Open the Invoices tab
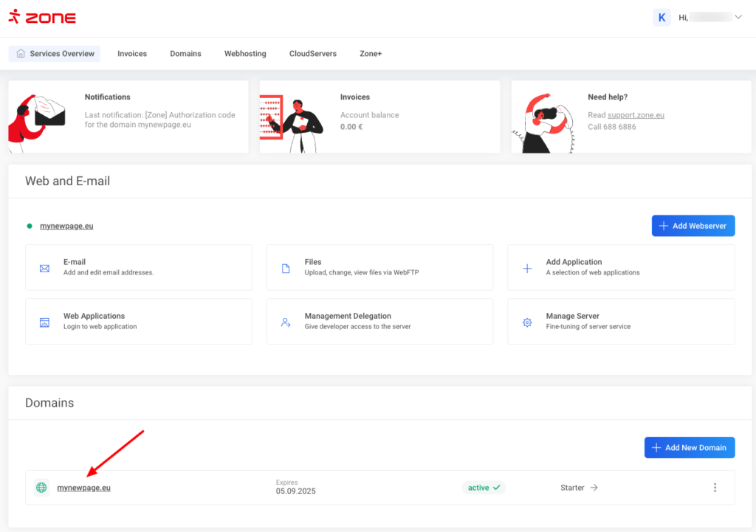Viewport: 756px width, 532px height. (x=132, y=54)
